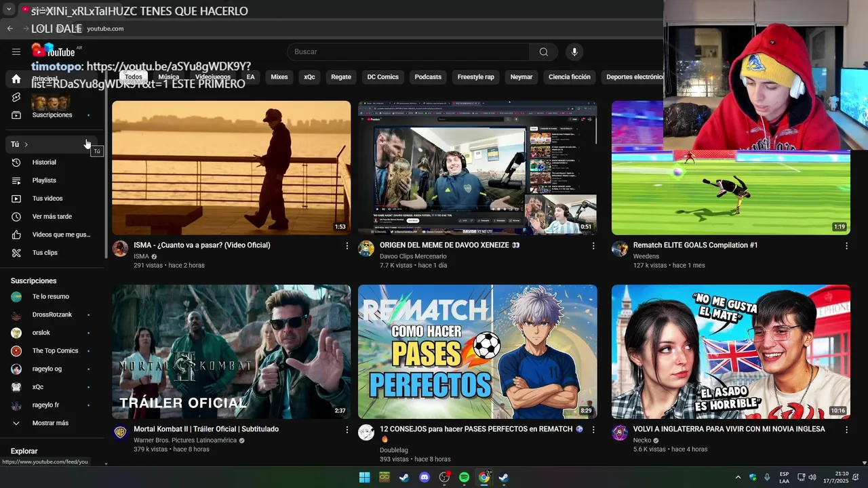Image resolution: width=868 pixels, height=488 pixels.
Task: Select the DC Comics filter chip
Action: click(383, 77)
